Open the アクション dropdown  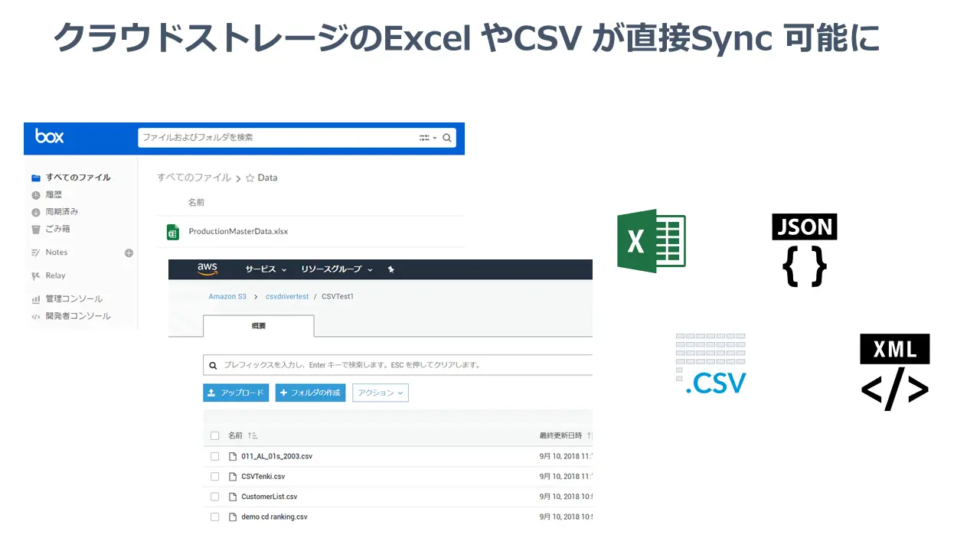[x=380, y=393]
